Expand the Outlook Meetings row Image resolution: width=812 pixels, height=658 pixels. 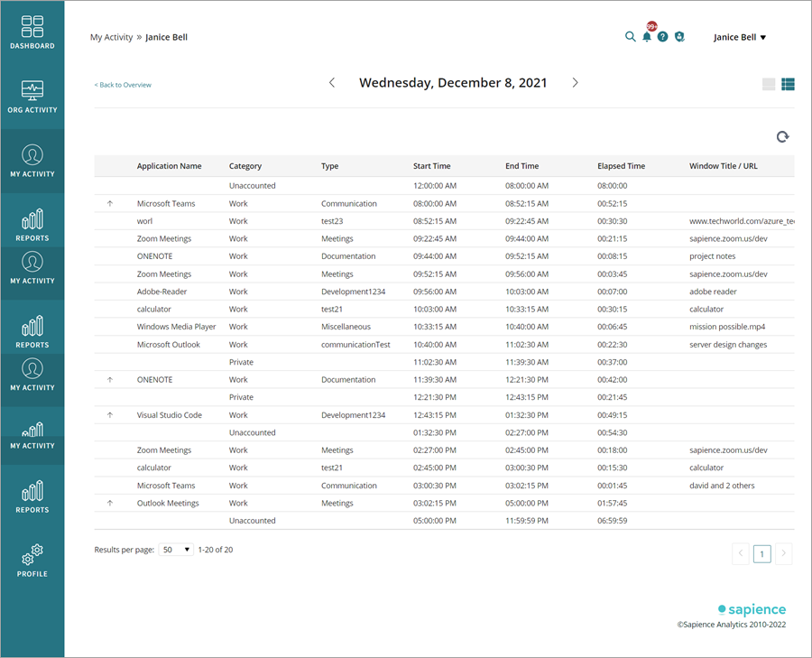[x=110, y=503]
